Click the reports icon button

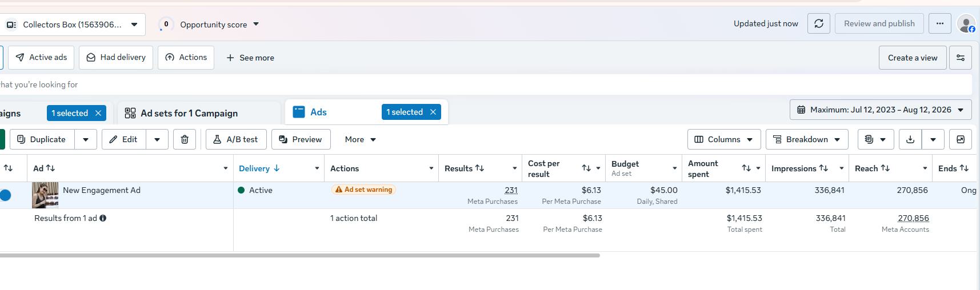875,139
